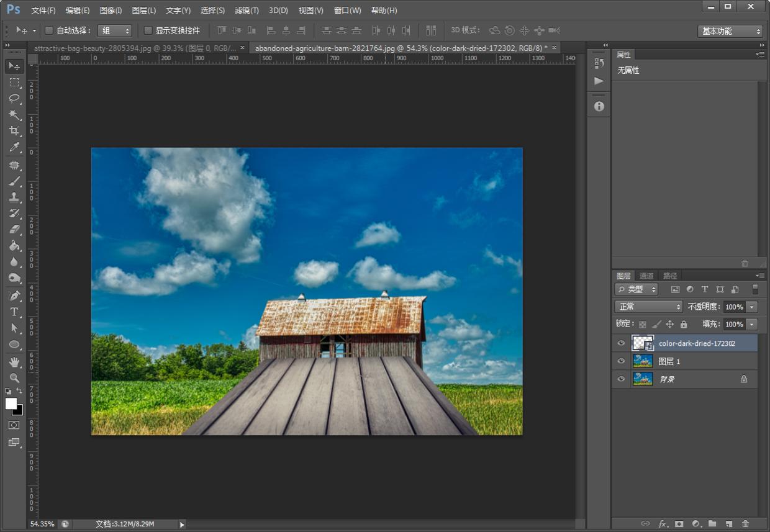The image size is (770, 532).
Task: Select the Healing Brush tool
Action: 14,165
